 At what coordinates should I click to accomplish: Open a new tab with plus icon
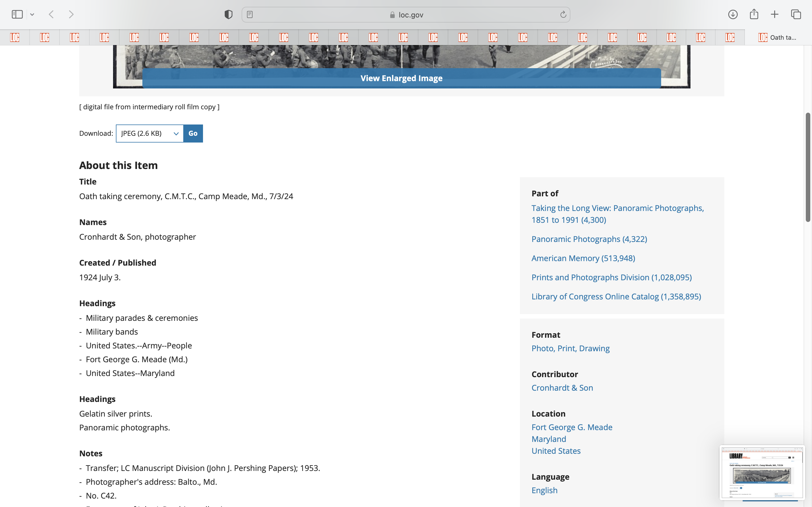pos(775,14)
